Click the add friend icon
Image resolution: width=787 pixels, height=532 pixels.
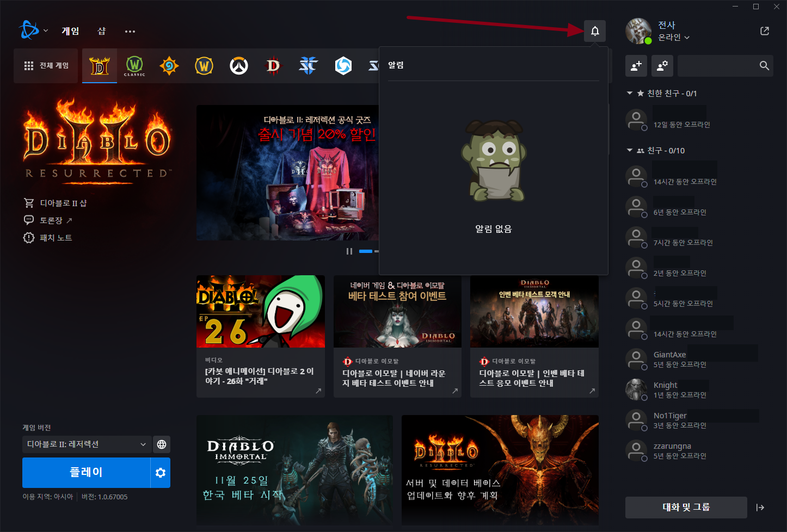click(636, 66)
